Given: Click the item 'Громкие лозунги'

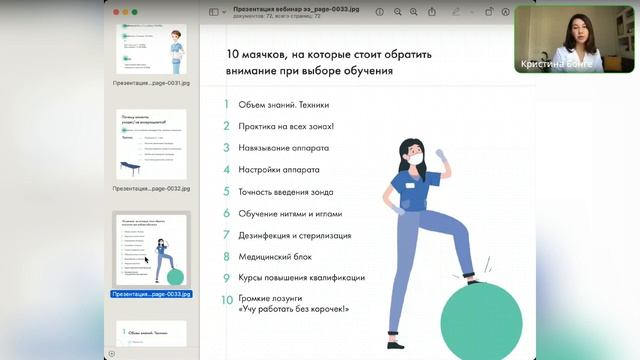Looking at the screenshot, I should point(270,298).
